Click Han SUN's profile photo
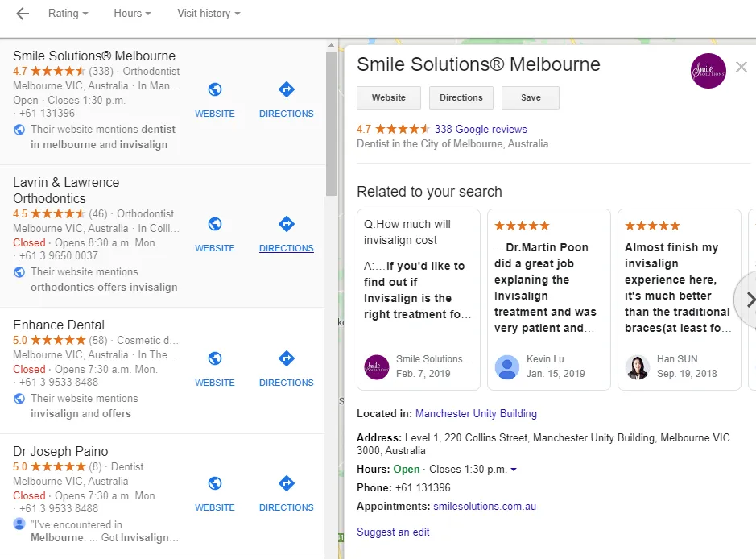 click(638, 367)
